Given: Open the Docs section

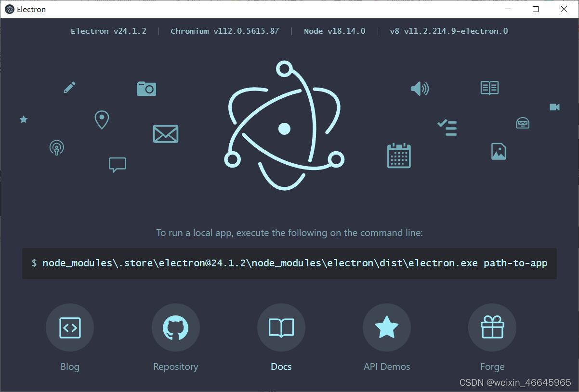Looking at the screenshot, I should point(281,327).
